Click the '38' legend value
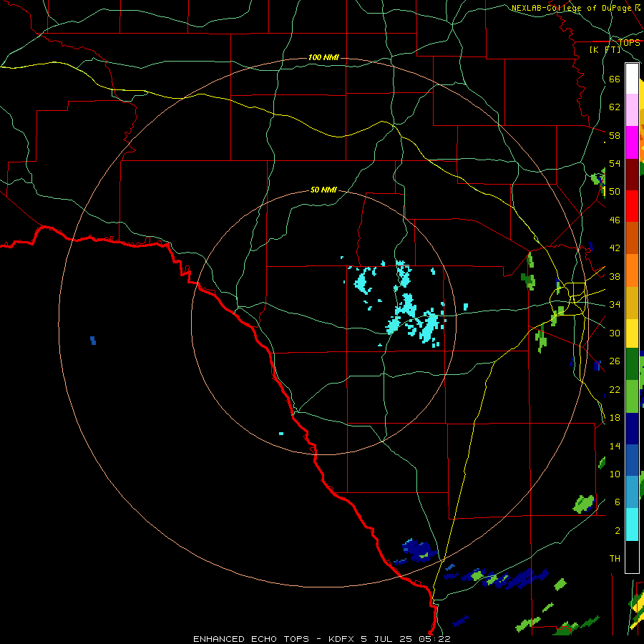 point(615,276)
